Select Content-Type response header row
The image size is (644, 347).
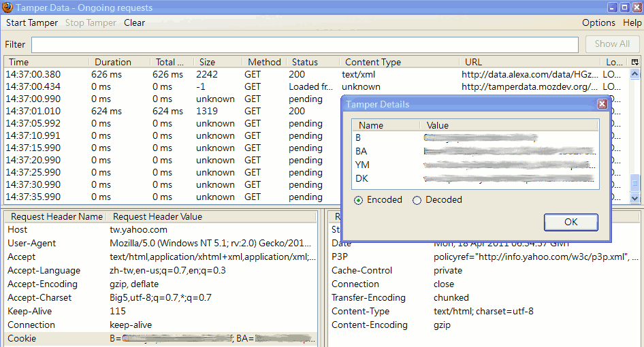(x=485, y=311)
